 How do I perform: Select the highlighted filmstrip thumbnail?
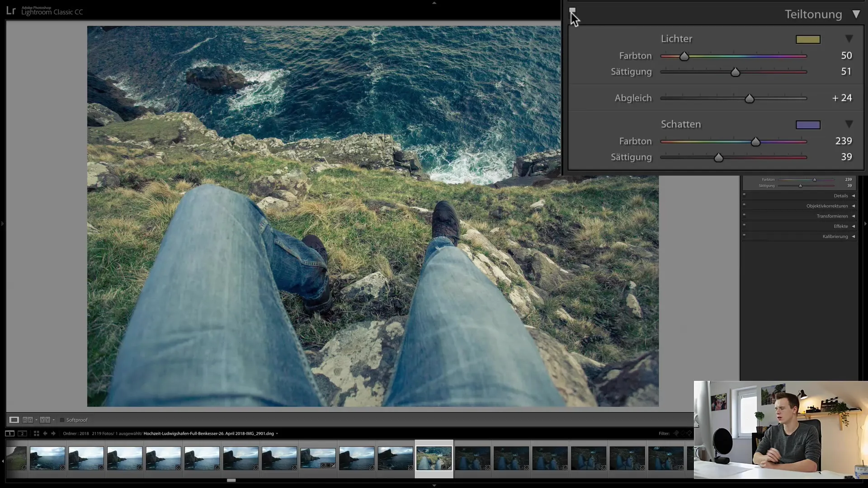(434, 458)
